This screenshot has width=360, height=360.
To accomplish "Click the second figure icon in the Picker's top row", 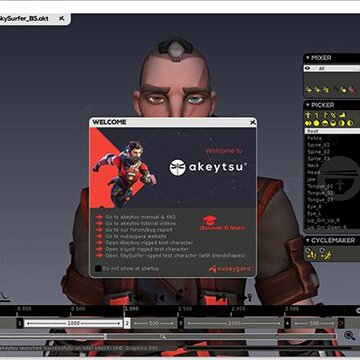I will [317, 115].
